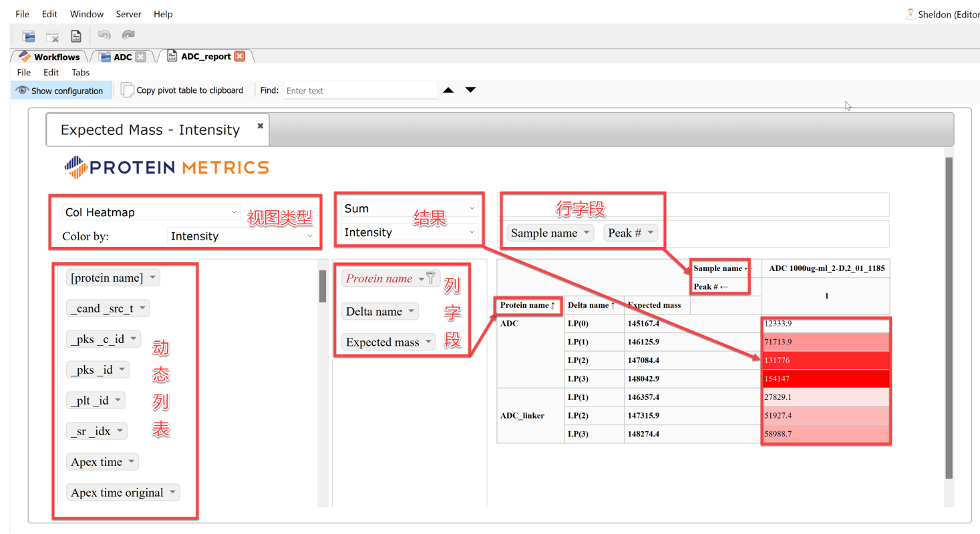Image resolution: width=980 pixels, height=534 pixels.
Task: Expand the Protein name field dropdown arrow
Action: [421, 279]
